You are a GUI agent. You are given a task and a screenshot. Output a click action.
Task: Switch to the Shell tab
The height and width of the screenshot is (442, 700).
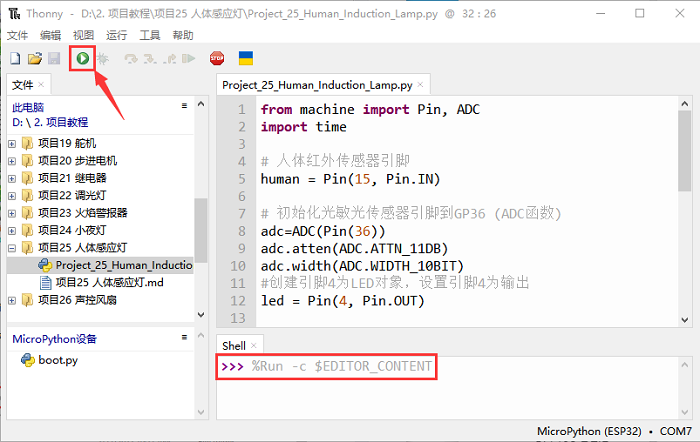pyautogui.click(x=233, y=345)
